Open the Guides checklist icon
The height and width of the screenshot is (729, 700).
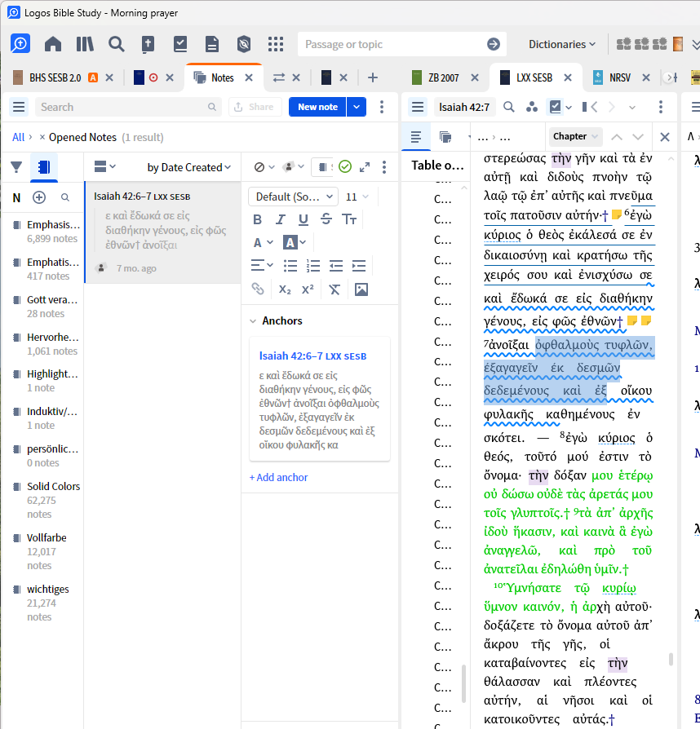click(x=180, y=44)
